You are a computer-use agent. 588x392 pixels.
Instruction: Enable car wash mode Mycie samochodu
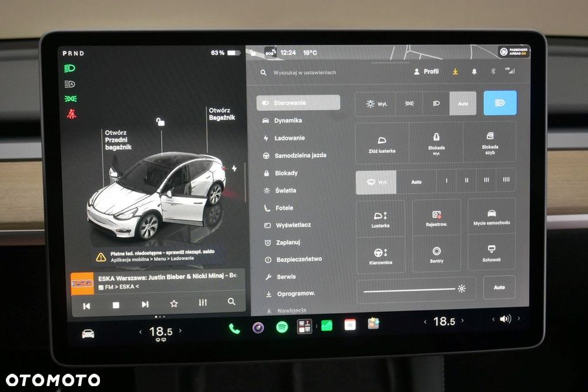point(492,217)
